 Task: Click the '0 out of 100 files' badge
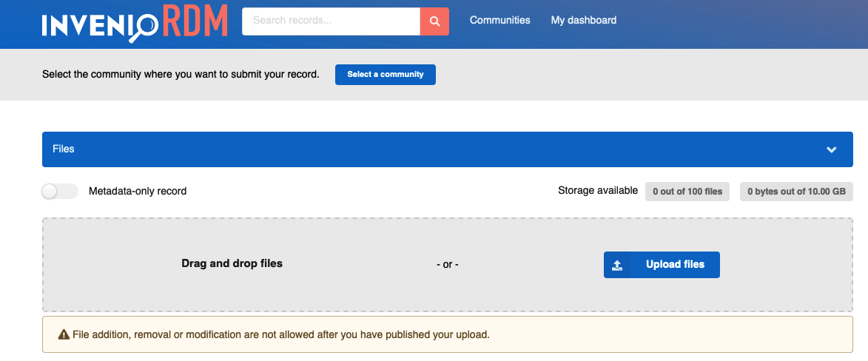(x=687, y=192)
